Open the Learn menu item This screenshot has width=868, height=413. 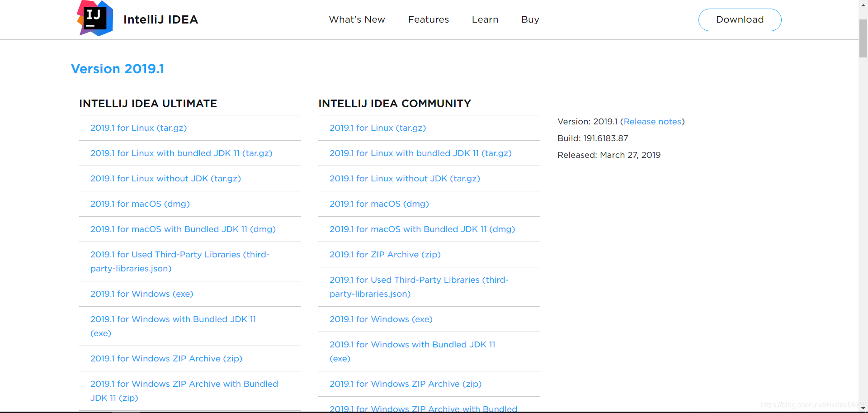[485, 19]
